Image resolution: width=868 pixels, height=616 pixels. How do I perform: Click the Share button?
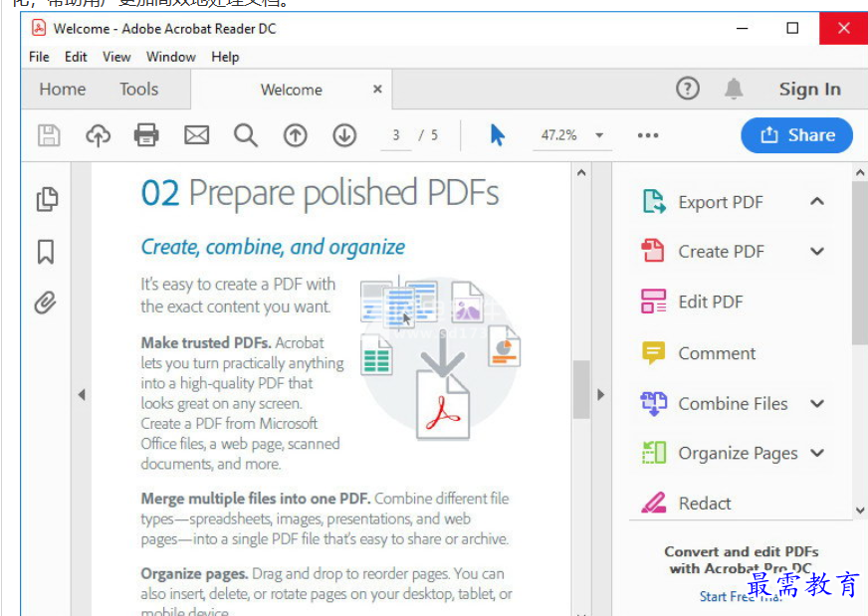(796, 135)
